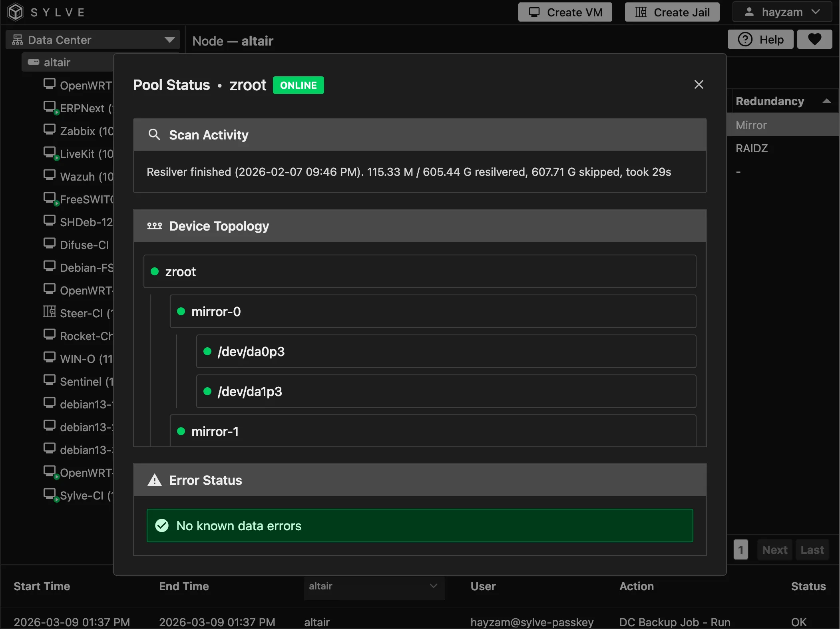Click the heart icon button
The width and height of the screenshot is (840, 629).
click(x=814, y=39)
